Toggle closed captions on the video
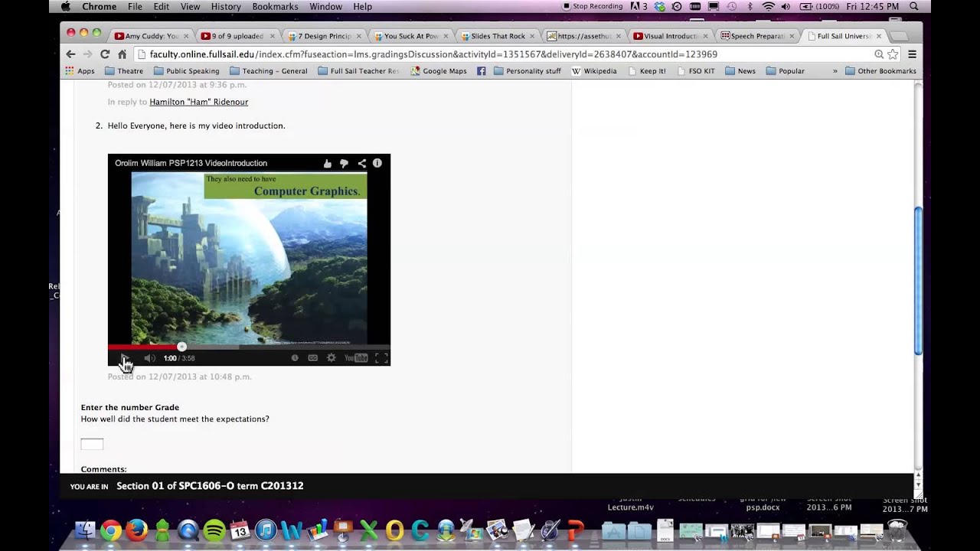 (312, 358)
